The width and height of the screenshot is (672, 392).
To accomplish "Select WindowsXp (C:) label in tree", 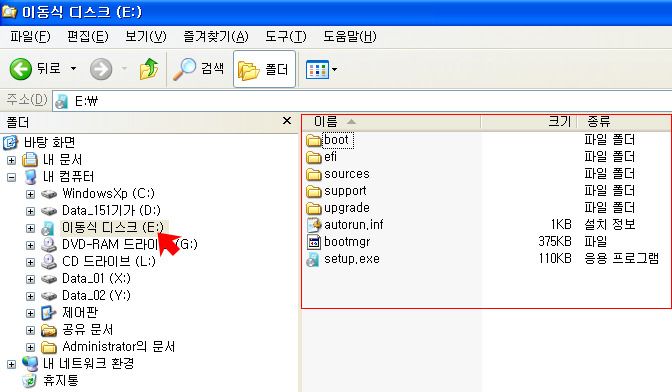I will pos(108,194).
